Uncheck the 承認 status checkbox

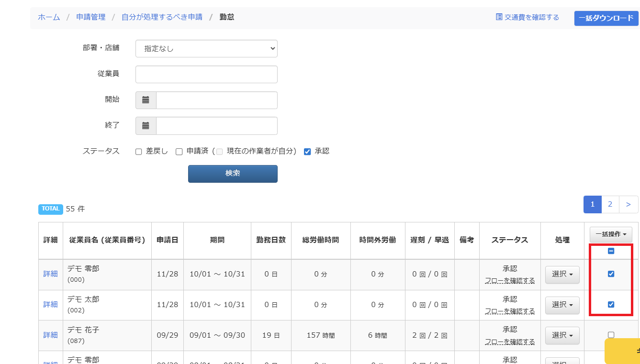pyautogui.click(x=307, y=152)
